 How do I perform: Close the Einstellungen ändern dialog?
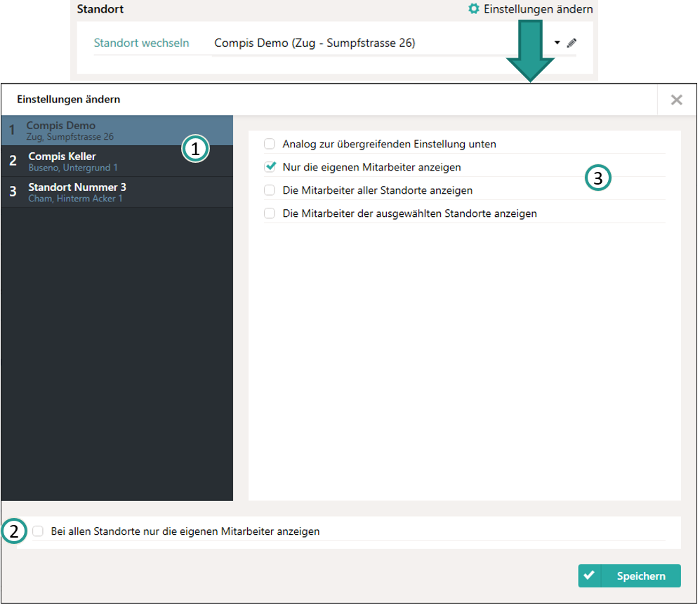pyautogui.click(x=676, y=100)
